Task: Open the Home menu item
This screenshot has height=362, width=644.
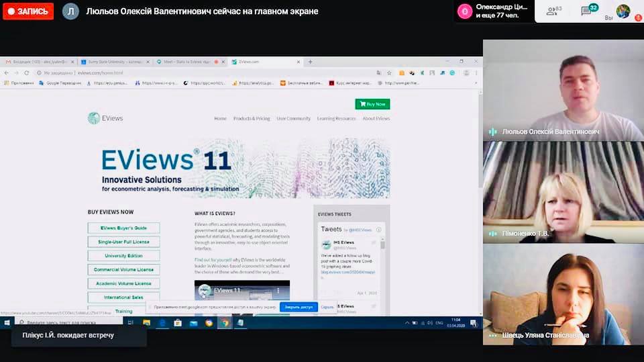Action: click(x=220, y=118)
